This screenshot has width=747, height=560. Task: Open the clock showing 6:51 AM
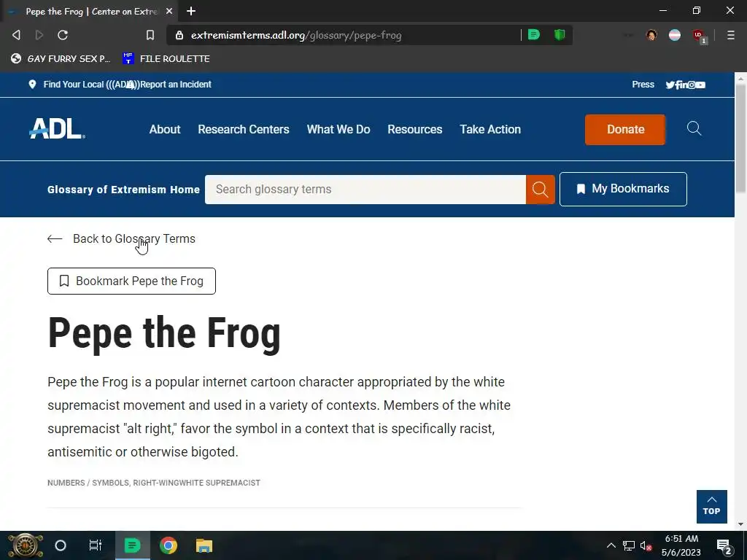coord(681,545)
